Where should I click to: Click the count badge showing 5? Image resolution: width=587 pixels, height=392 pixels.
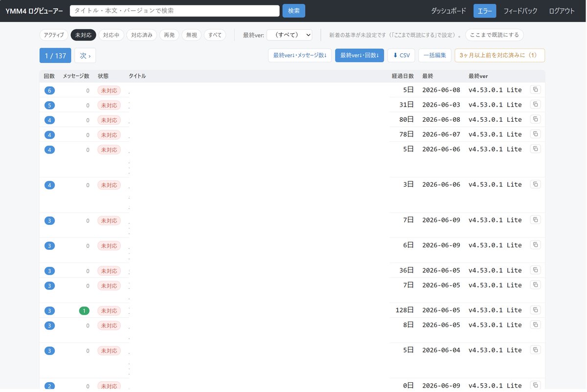tap(49, 105)
